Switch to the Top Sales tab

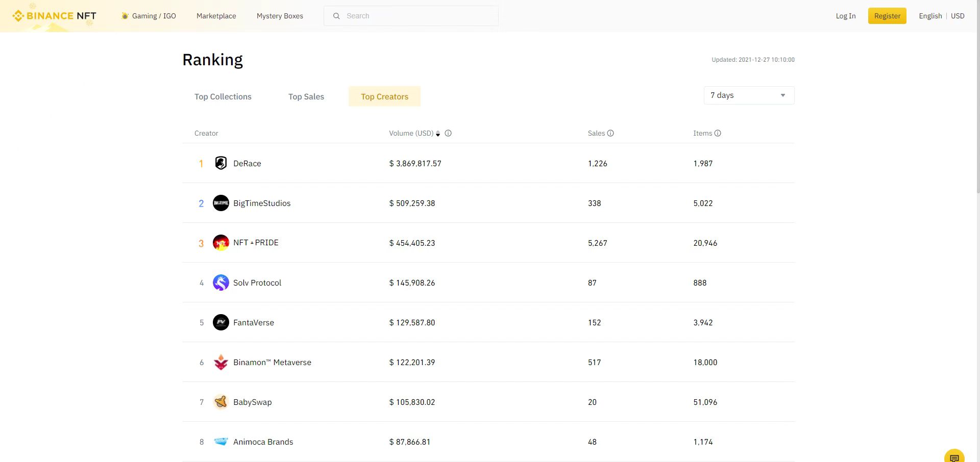(x=306, y=96)
